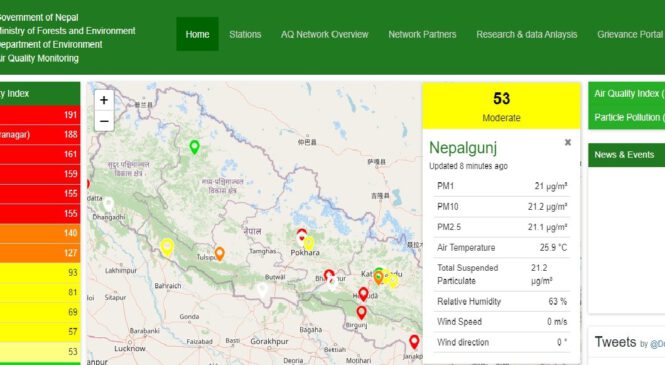The image size is (665, 365).
Task: Select the orange marker near Tulsipur
Action: [x=219, y=254]
